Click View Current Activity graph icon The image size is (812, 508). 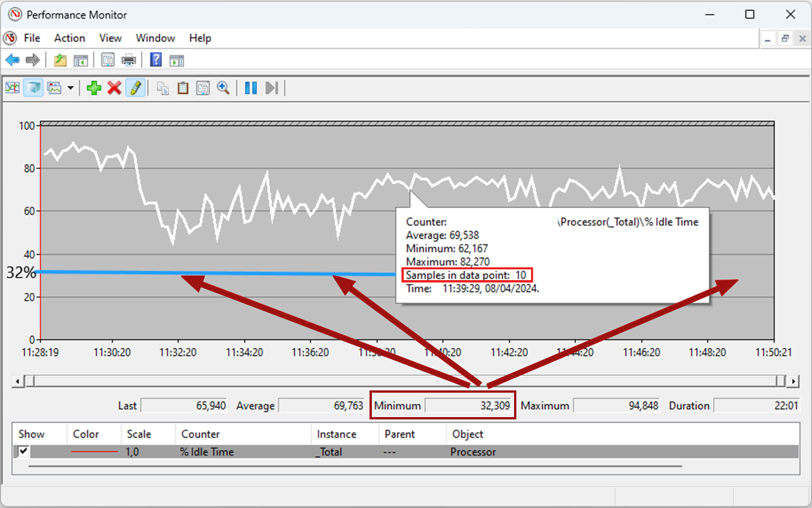[x=13, y=88]
